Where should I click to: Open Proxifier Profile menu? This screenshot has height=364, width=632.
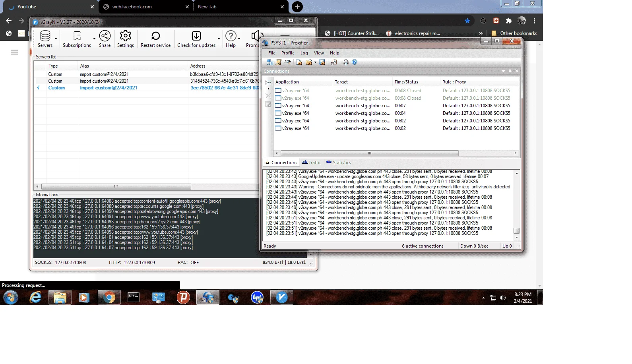[x=288, y=53]
